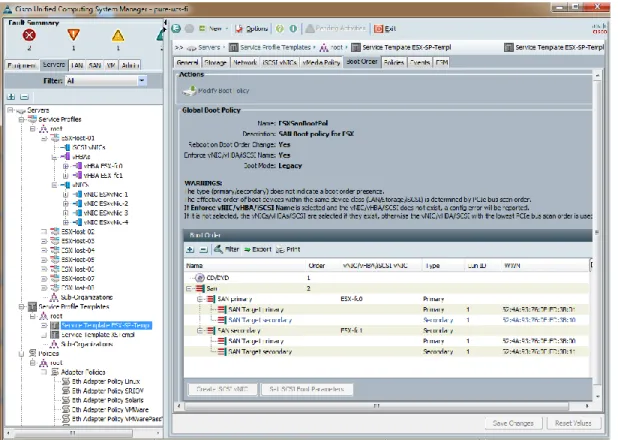Open Pending Activities
This screenshot has width=618, height=440.
(335, 28)
